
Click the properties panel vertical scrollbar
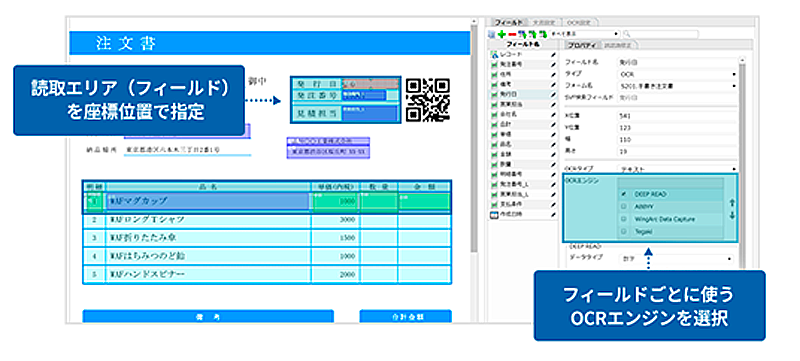coord(742,163)
